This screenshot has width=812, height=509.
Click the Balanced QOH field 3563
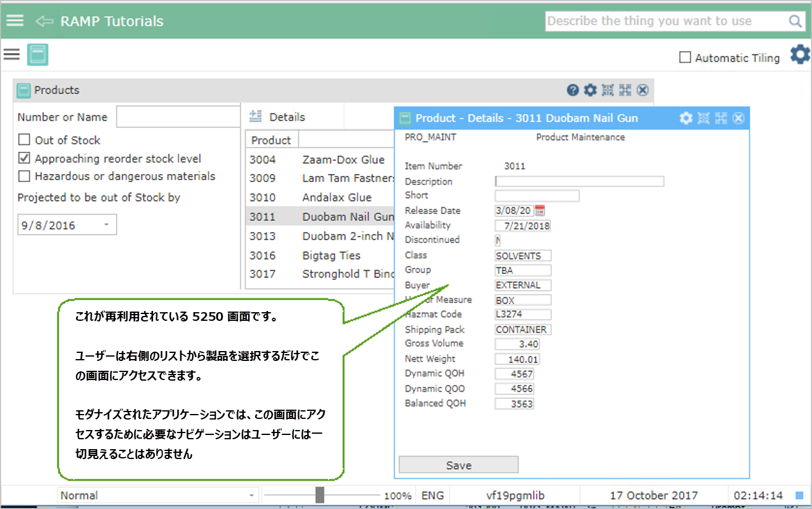(514, 403)
